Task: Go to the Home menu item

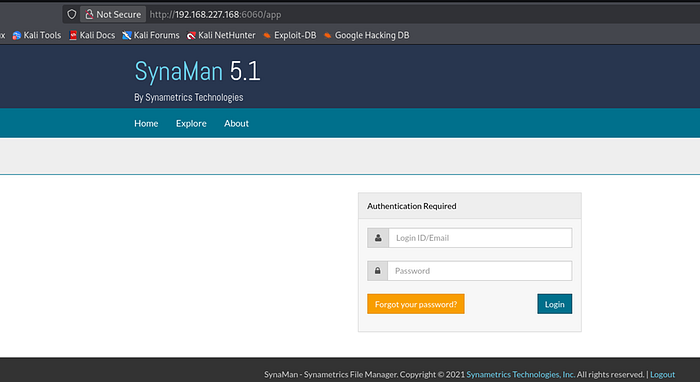Action: 146,124
